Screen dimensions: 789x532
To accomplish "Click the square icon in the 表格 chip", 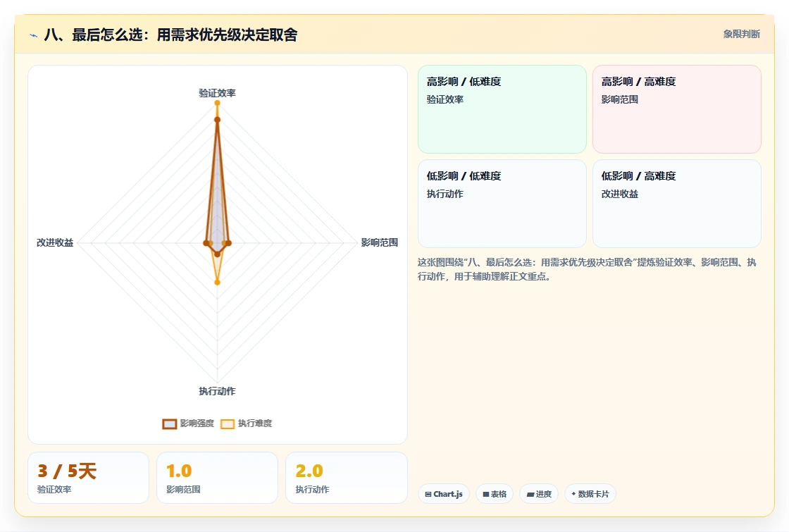I will (x=486, y=494).
